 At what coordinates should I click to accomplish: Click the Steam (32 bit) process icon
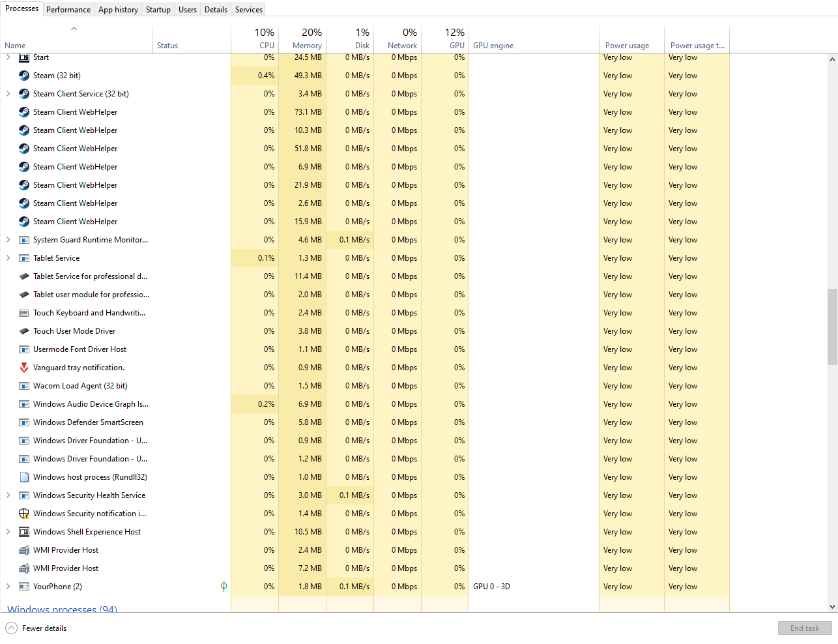[24, 76]
